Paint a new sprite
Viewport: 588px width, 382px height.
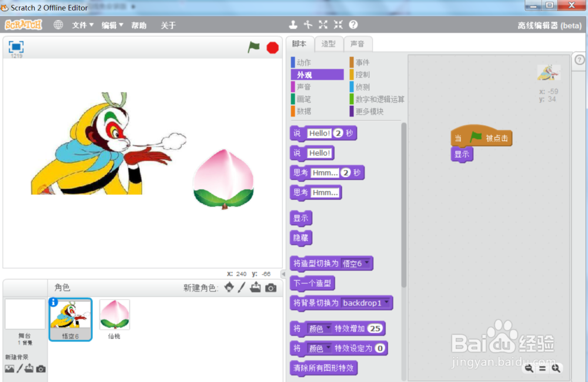coord(242,287)
